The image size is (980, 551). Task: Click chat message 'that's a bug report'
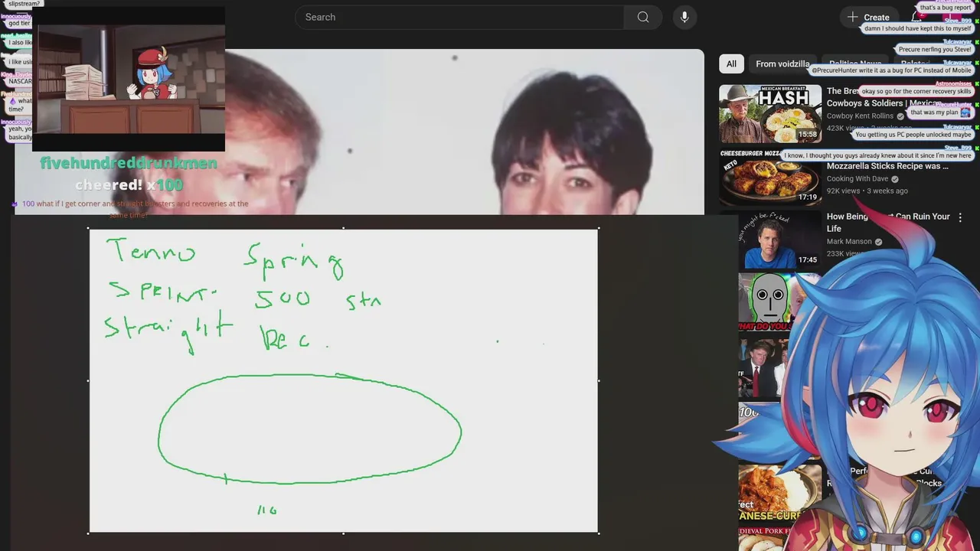point(946,8)
